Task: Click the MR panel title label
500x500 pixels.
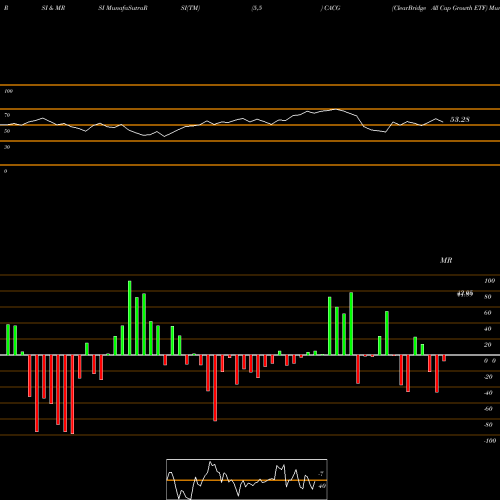Action: 446,260
